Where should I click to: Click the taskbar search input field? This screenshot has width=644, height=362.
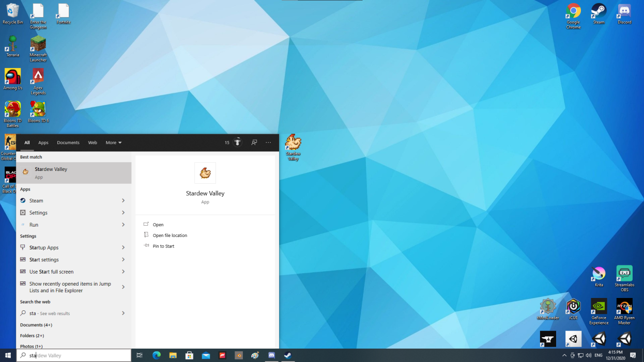74,355
